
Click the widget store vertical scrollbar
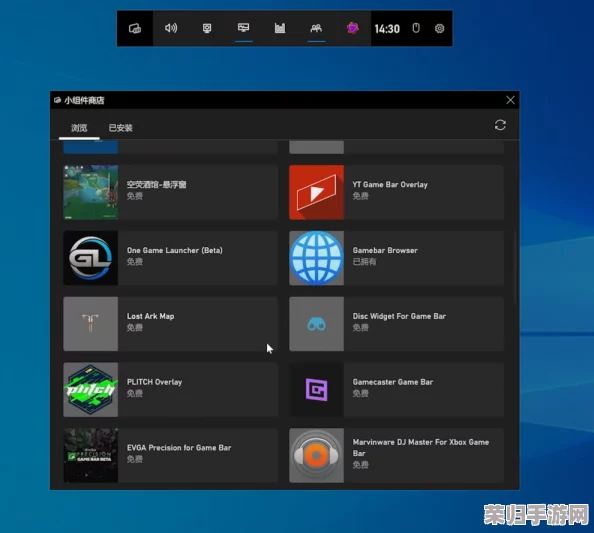pos(515,267)
